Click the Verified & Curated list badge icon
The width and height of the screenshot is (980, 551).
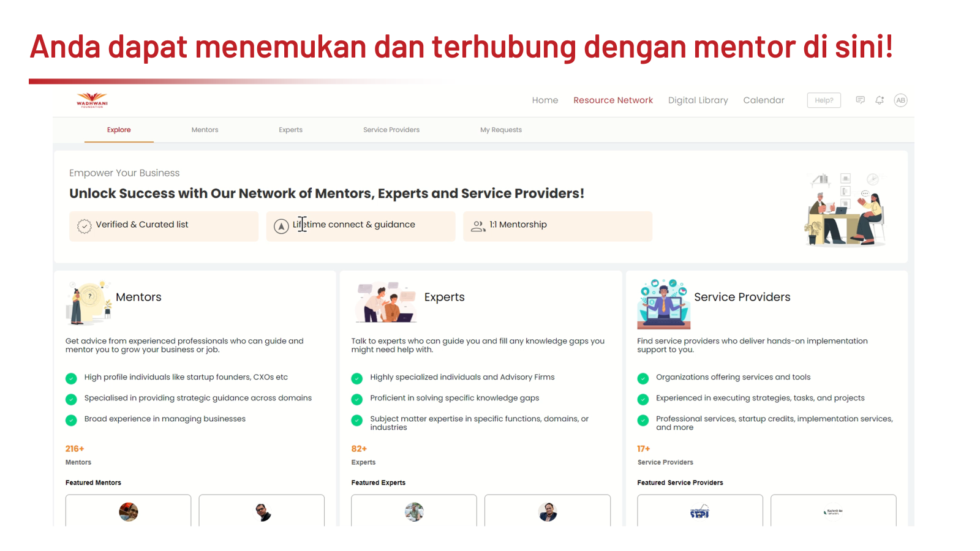(x=85, y=227)
